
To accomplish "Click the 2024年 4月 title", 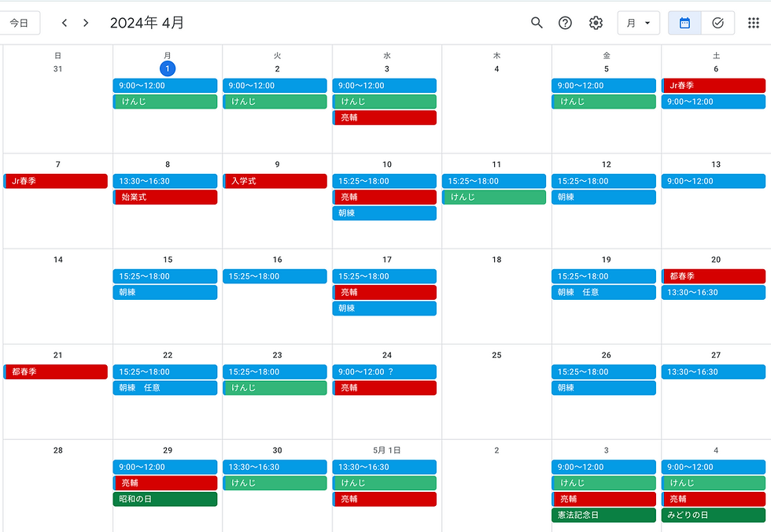I will pyautogui.click(x=147, y=23).
